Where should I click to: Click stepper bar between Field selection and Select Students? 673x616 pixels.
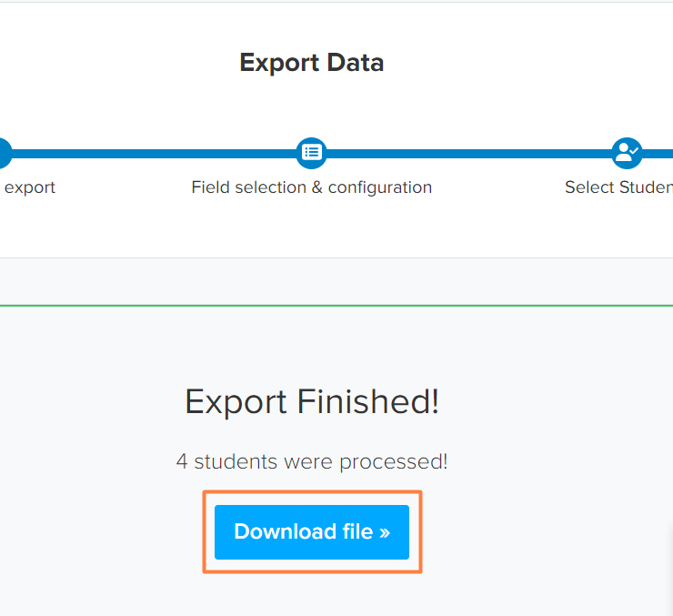[x=469, y=153]
